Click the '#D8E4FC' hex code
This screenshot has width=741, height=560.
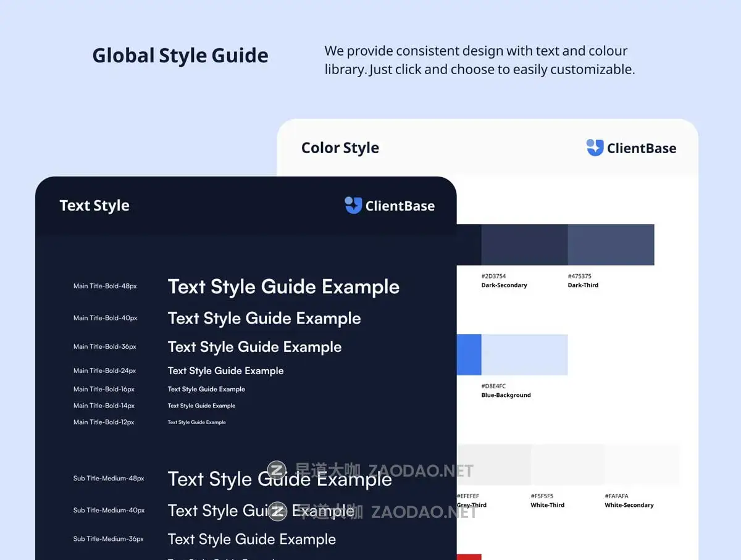493,386
